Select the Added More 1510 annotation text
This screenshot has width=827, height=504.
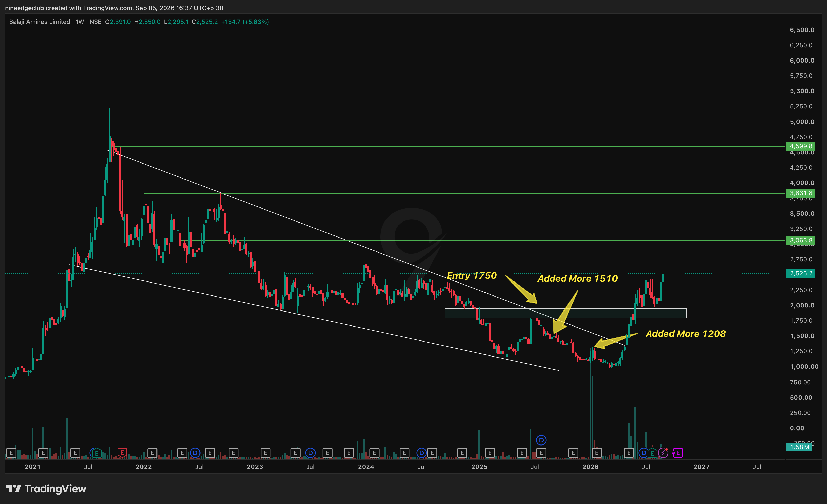point(578,279)
